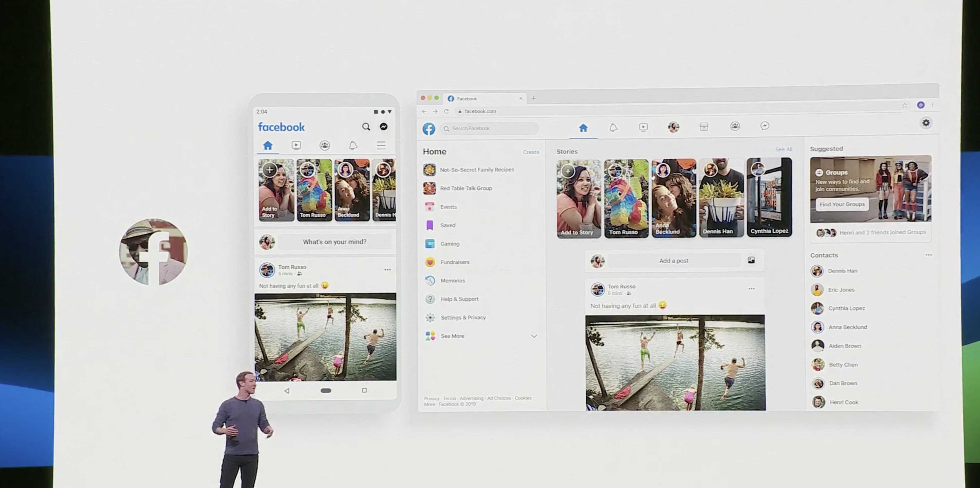Image resolution: width=980 pixels, height=488 pixels.
Task: Open the notifications bell in the web navigation
Action: coord(613,128)
